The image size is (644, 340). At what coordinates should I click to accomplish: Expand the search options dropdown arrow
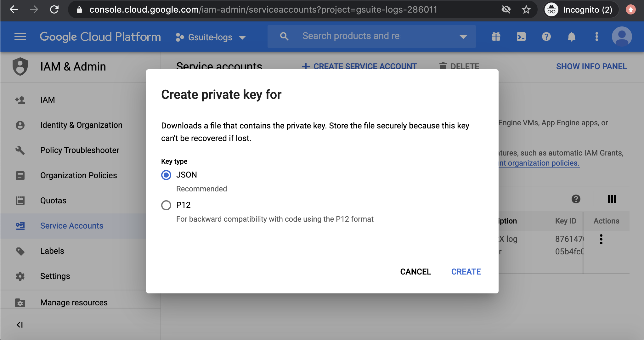[x=462, y=37]
